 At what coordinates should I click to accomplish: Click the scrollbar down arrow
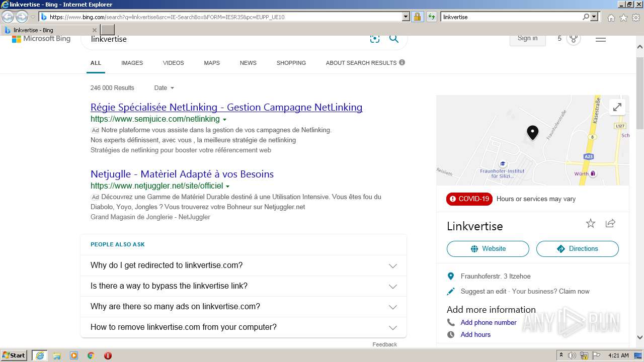pyautogui.click(x=640, y=338)
